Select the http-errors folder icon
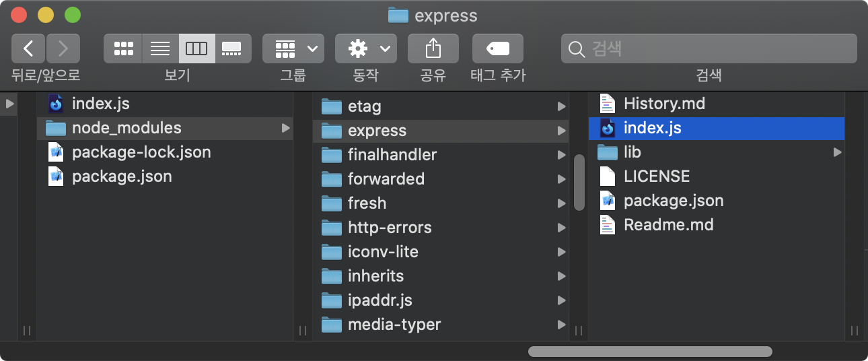Viewport: 868px width, 361px height. 332,228
